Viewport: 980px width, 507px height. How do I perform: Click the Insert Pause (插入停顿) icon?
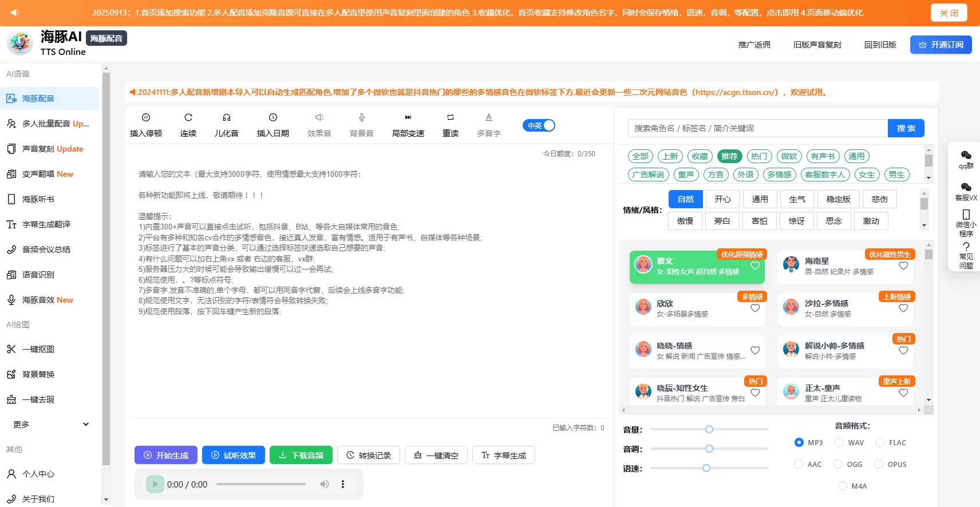click(146, 117)
